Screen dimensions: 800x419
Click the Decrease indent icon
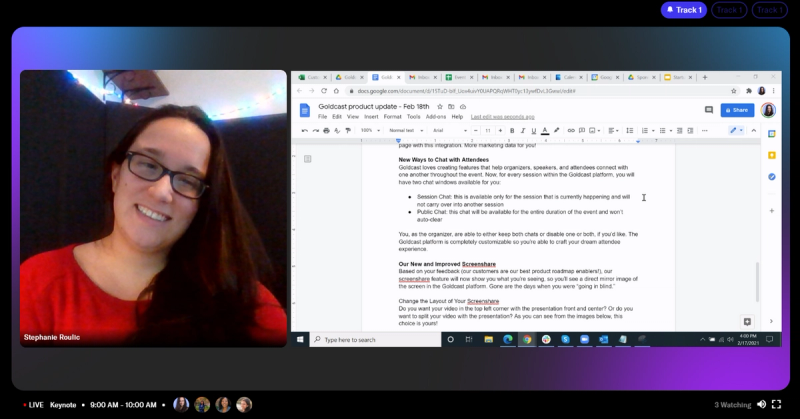680,131
